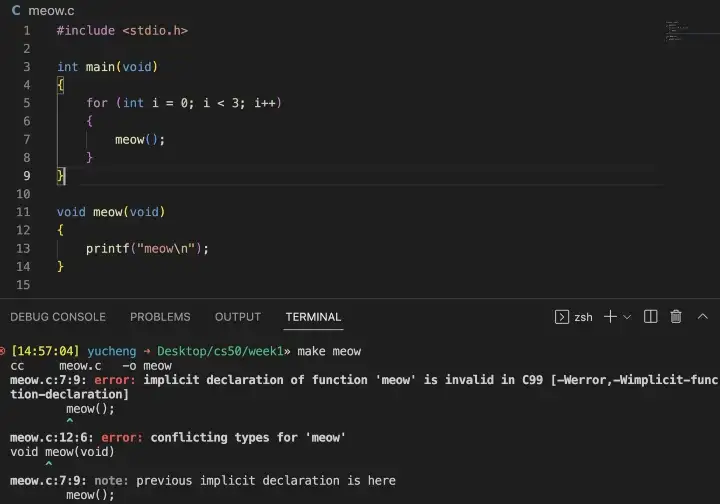Split the terminal with split icon
This screenshot has height=504, width=720.
pos(650,317)
